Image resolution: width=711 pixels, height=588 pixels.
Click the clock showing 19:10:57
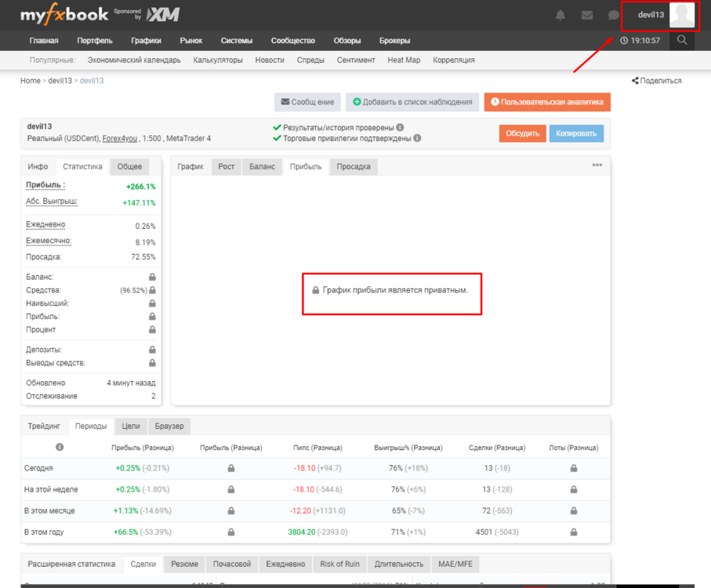coord(640,40)
